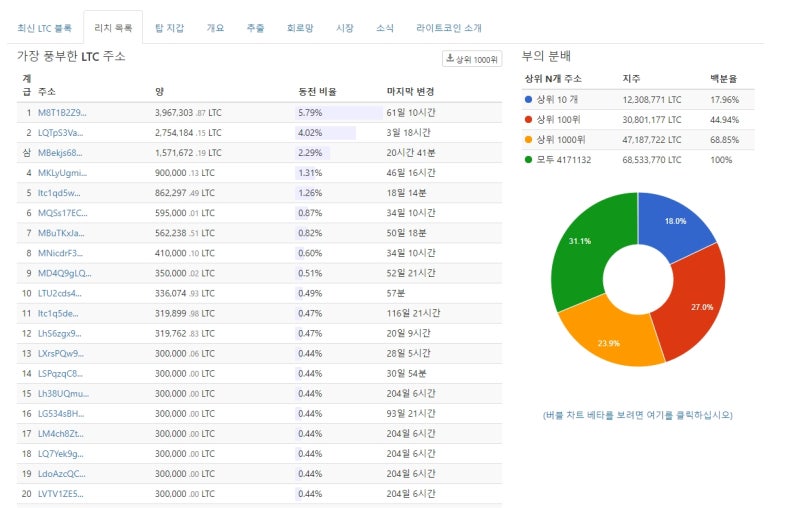This screenshot has width=800, height=508.
Task: Open address LG534sBH... link
Action: 61,414
